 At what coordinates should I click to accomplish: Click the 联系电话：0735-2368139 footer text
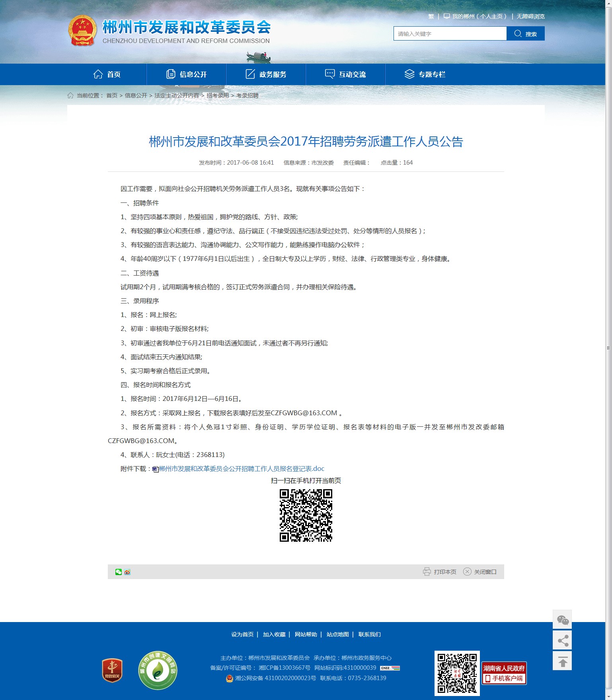[x=353, y=678]
